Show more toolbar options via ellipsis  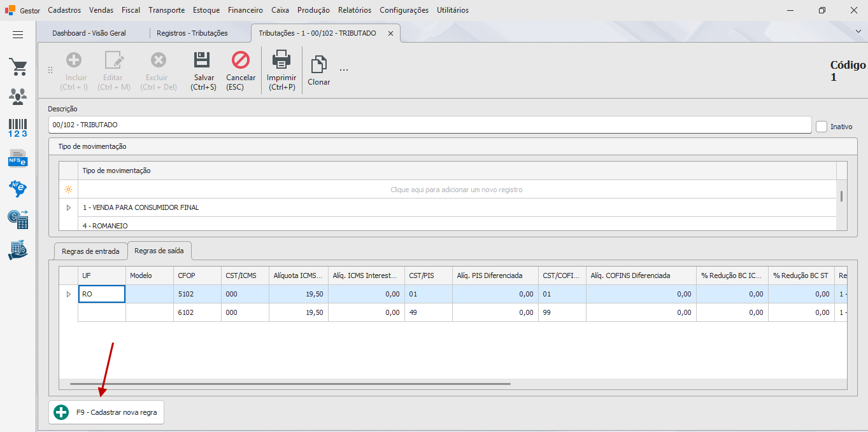click(344, 69)
